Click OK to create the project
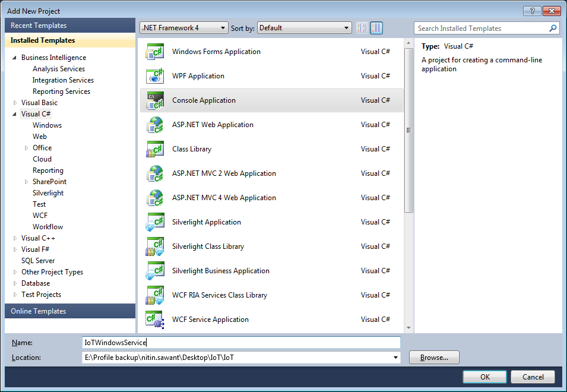 point(484,377)
